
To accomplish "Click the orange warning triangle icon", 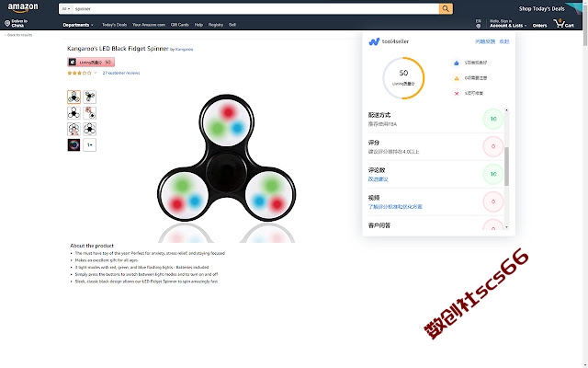I will [x=457, y=78].
